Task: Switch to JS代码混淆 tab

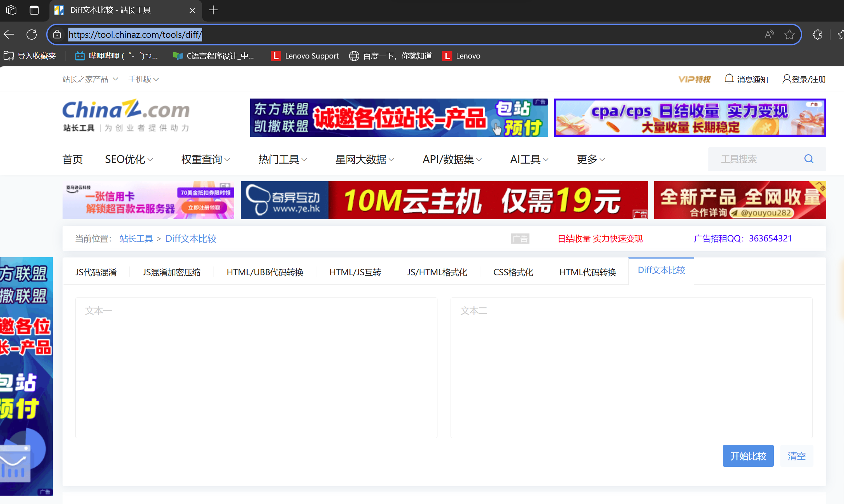Action: (96, 272)
